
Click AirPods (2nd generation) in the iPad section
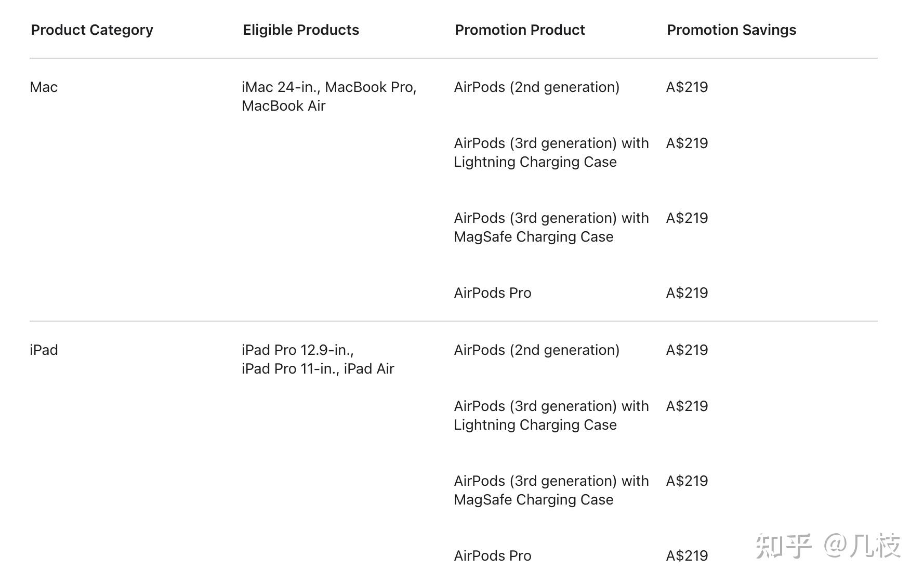pos(536,350)
